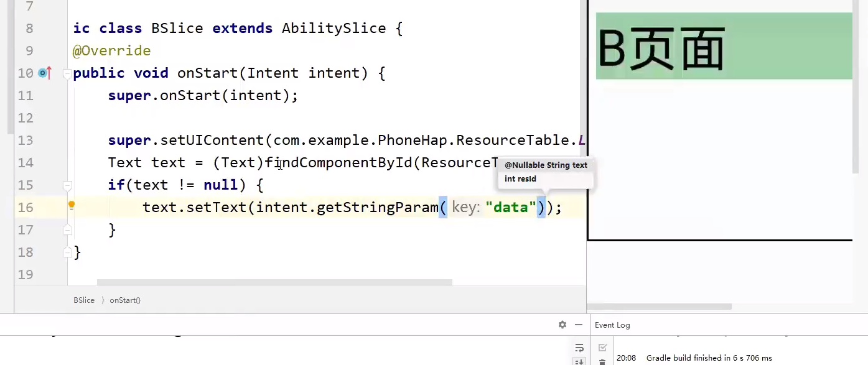Click the fold end marker on line 18
Screen dimensions: 868x365
67,252
